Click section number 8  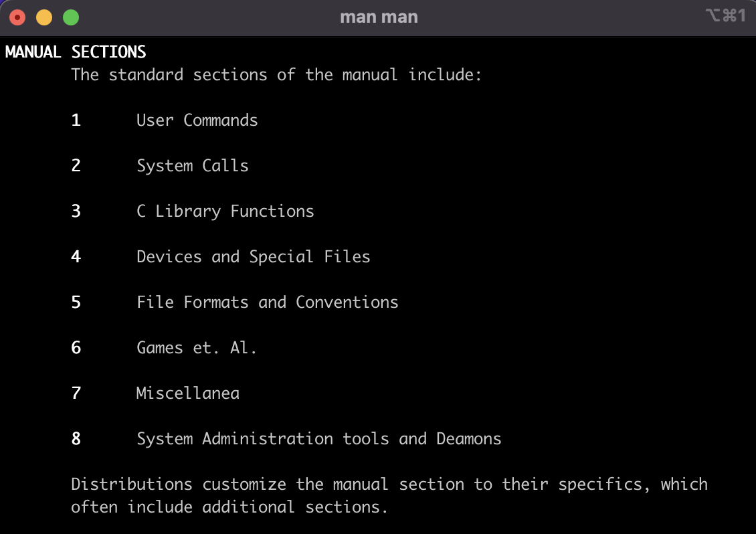pos(76,439)
